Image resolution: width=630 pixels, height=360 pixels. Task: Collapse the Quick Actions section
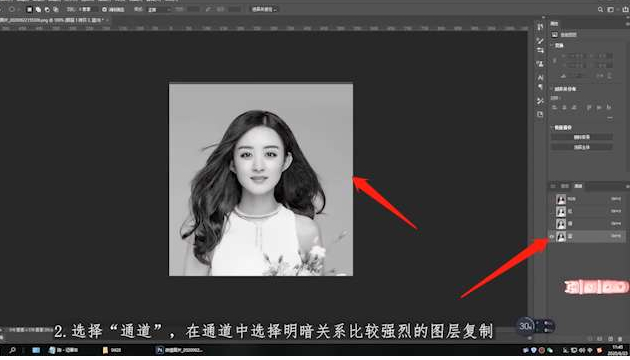552,127
